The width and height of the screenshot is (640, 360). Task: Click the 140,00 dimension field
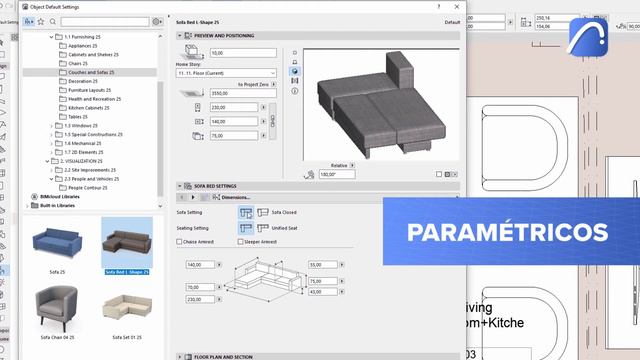tap(234, 122)
